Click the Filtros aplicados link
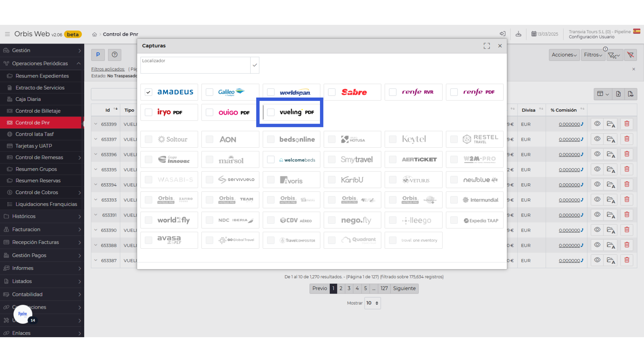 tap(108, 69)
